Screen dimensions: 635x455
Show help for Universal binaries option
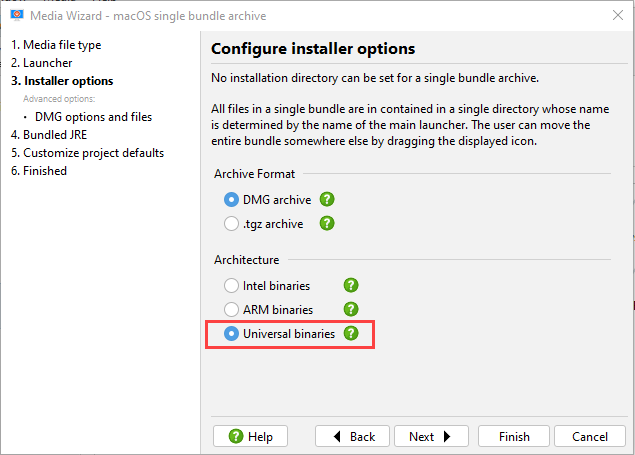351,333
